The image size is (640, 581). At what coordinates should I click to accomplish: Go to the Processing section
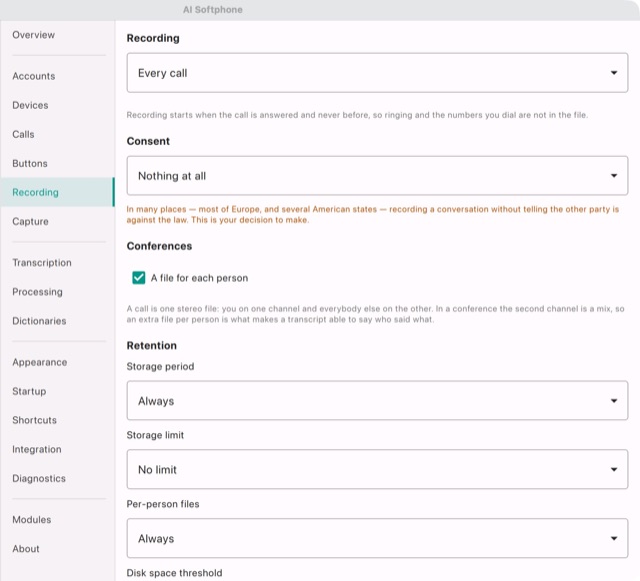click(x=58, y=292)
